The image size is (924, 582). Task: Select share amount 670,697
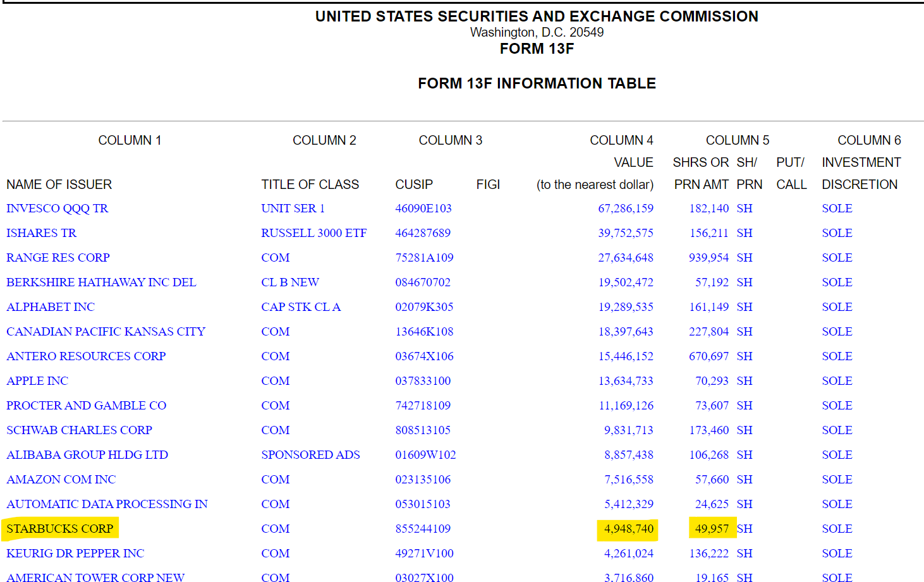pyautogui.click(x=709, y=356)
